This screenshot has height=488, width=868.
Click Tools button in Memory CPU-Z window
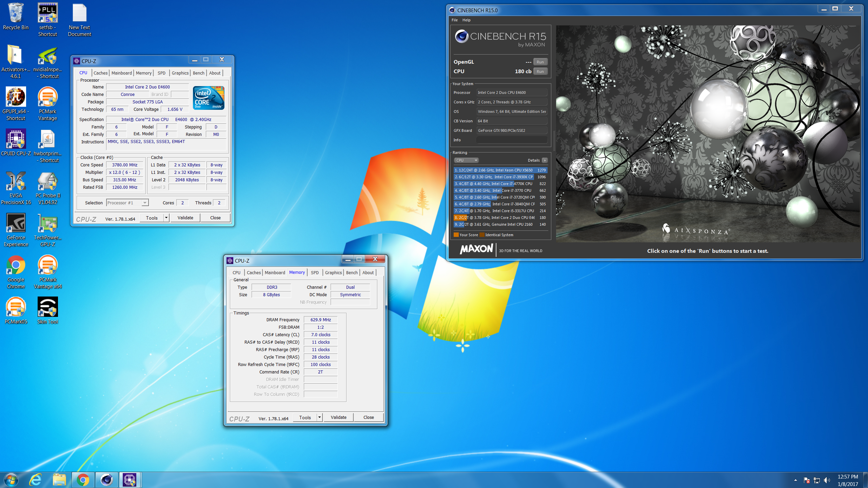pos(305,417)
